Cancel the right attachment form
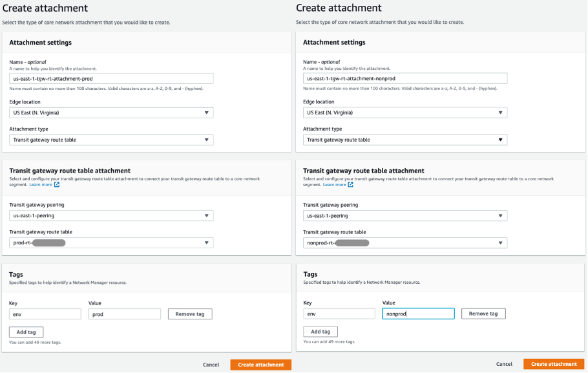588x373 pixels. [505, 365]
